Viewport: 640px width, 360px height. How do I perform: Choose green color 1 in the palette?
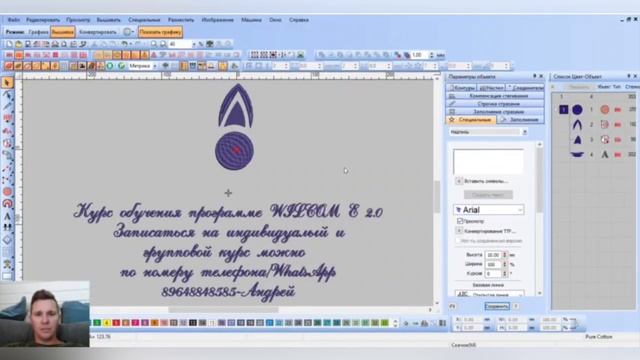point(97,323)
